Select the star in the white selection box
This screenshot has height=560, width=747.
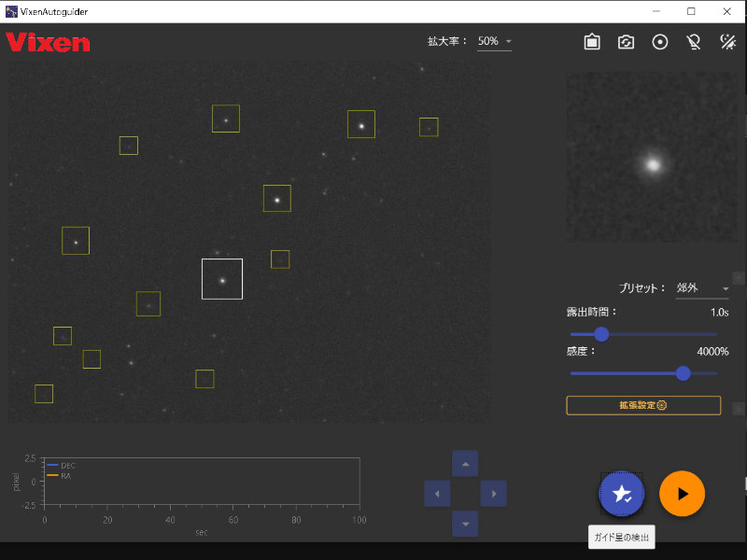coord(222,279)
